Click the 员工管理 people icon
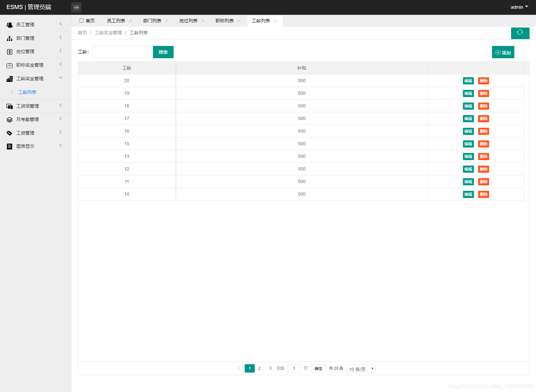This screenshot has height=392, width=536. [10, 25]
